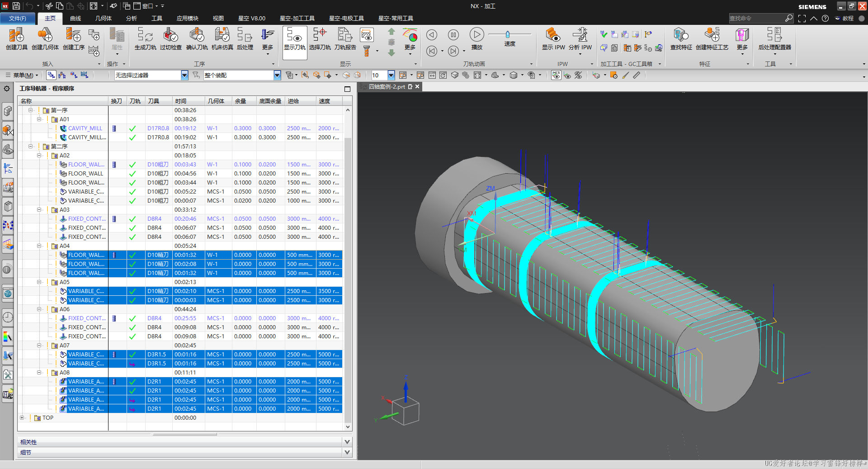This screenshot has width=868, height=469.
Task: Click the 进给 column header
Action: tap(300, 101)
